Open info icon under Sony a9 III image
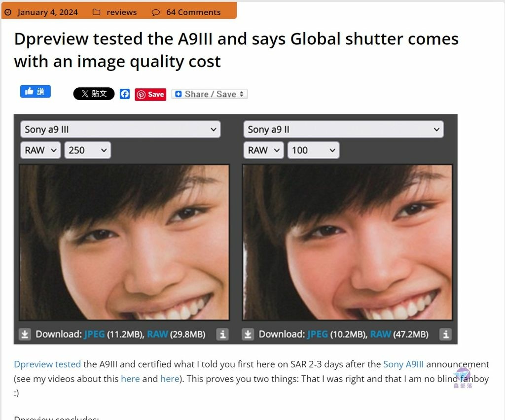This screenshot has width=505, height=420. pos(222,334)
